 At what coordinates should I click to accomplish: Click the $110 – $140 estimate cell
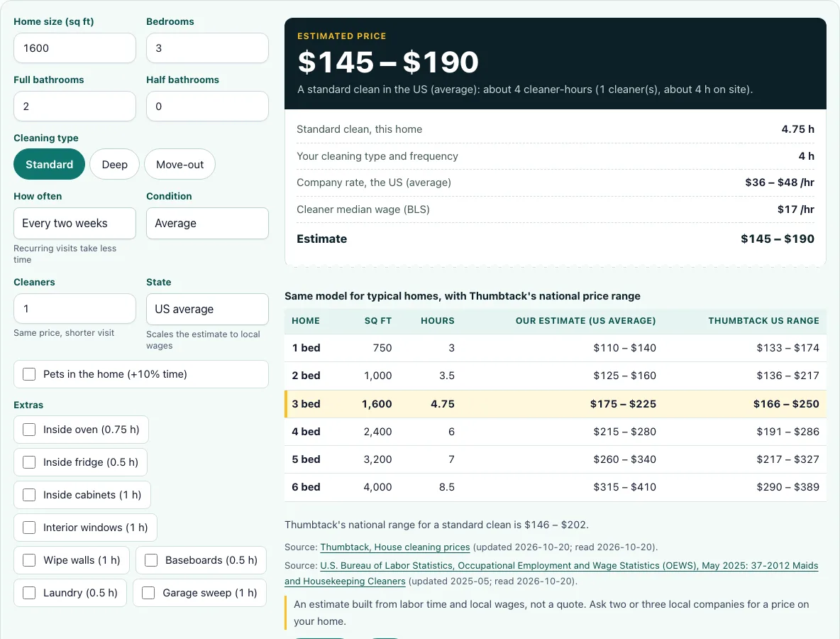click(x=624, y=348)
